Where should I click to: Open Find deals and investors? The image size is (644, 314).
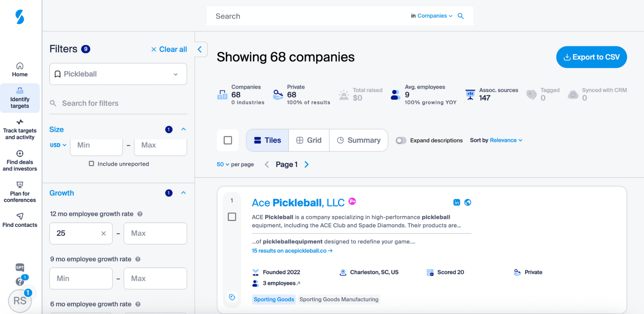[20, 161]
